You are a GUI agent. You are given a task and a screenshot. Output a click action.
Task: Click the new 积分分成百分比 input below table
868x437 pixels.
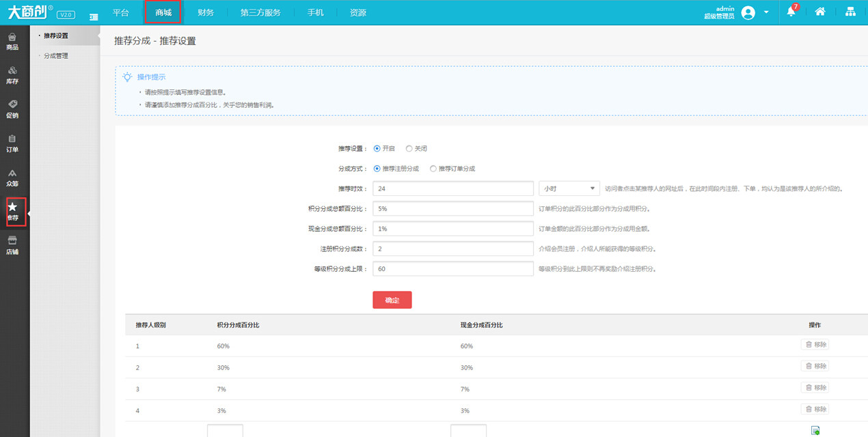pos(225,431)
